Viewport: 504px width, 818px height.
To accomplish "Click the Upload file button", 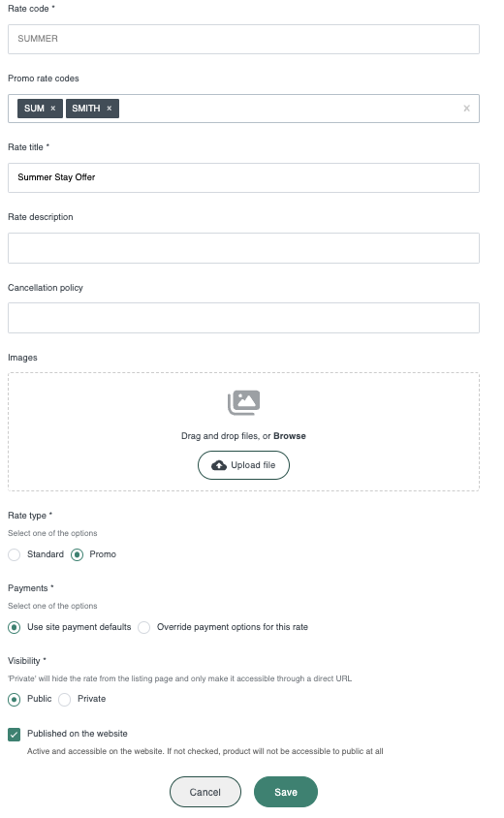I will 243,465.
